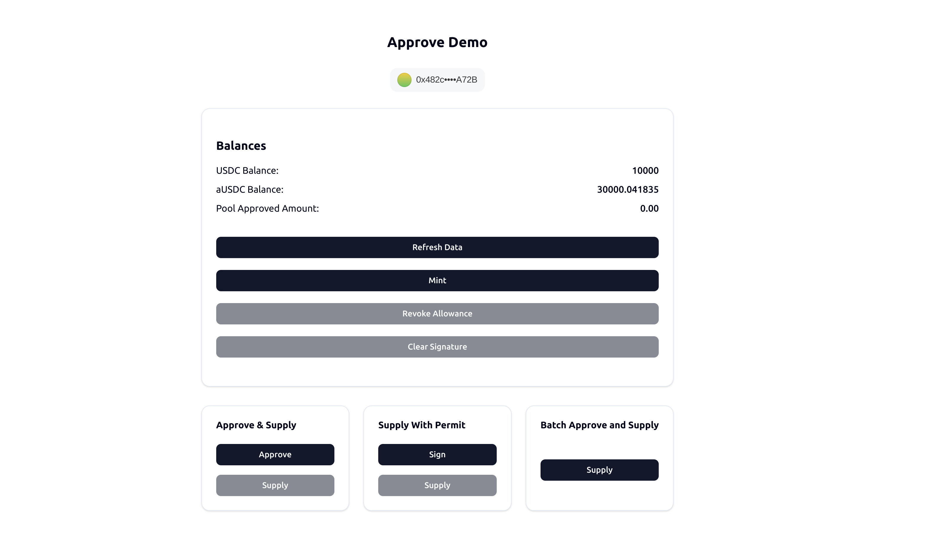Click the USDC balance value 10000

pyautogui.click(x=645, y=171)
